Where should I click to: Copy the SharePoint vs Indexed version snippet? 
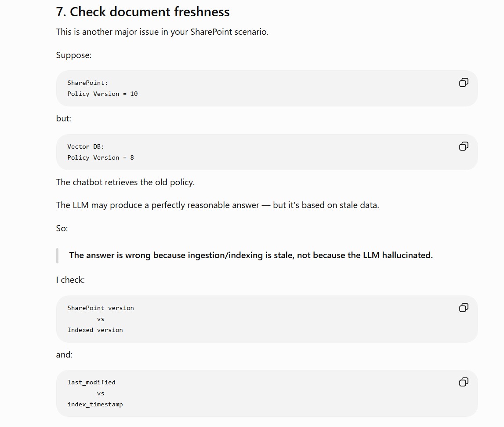coord(464,308)
